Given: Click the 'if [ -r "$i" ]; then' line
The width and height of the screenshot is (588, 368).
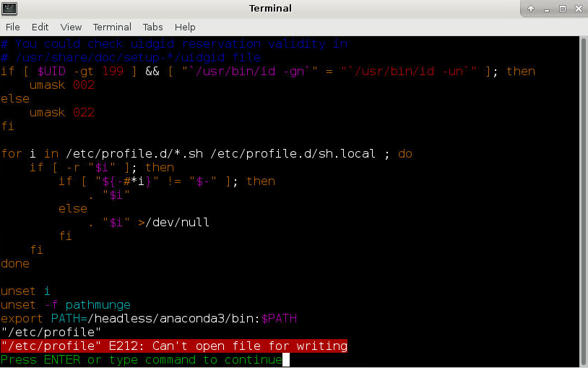Looking at the screenshot, I should (102, 167).
